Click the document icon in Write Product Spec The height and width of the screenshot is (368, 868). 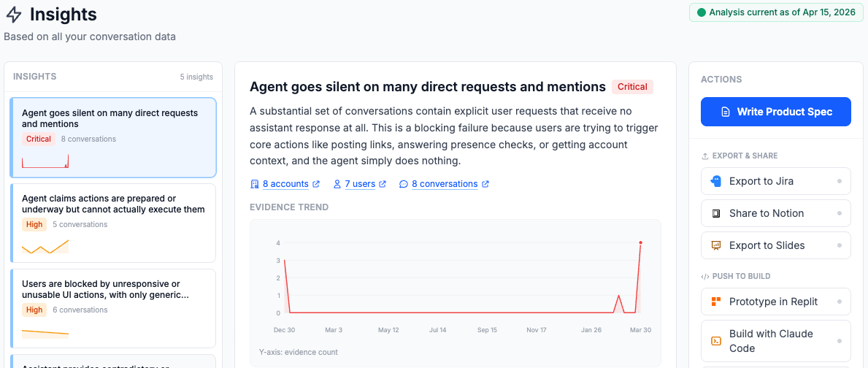(x=725, y=112)
